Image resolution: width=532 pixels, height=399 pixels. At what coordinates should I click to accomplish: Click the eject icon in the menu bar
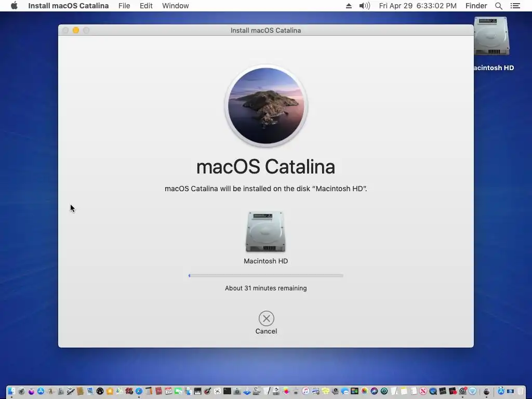(x=349, y=6)
